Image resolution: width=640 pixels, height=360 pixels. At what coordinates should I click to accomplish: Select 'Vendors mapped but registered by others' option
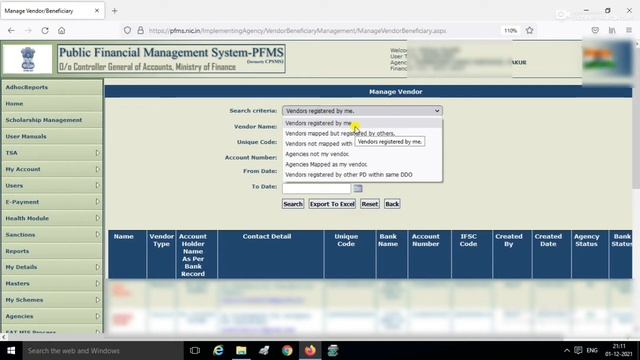[x=362, y=133]
